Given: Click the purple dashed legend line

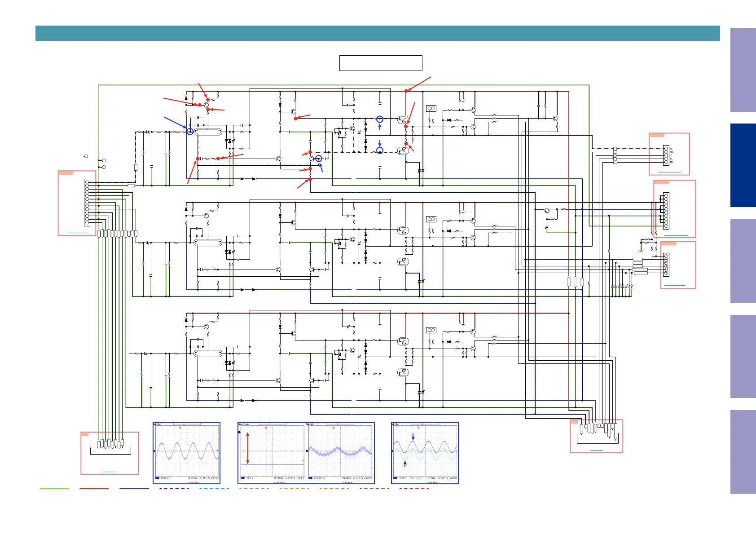Looking at the screenshot, I should (374, 488).
